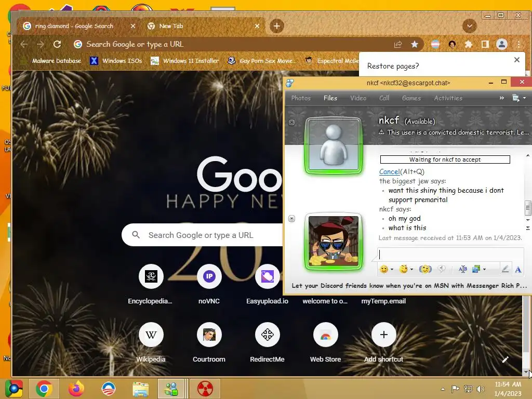Click the show menu icon in Messenger toolbar
Viewport: 532px width, 399px height.
516,98
